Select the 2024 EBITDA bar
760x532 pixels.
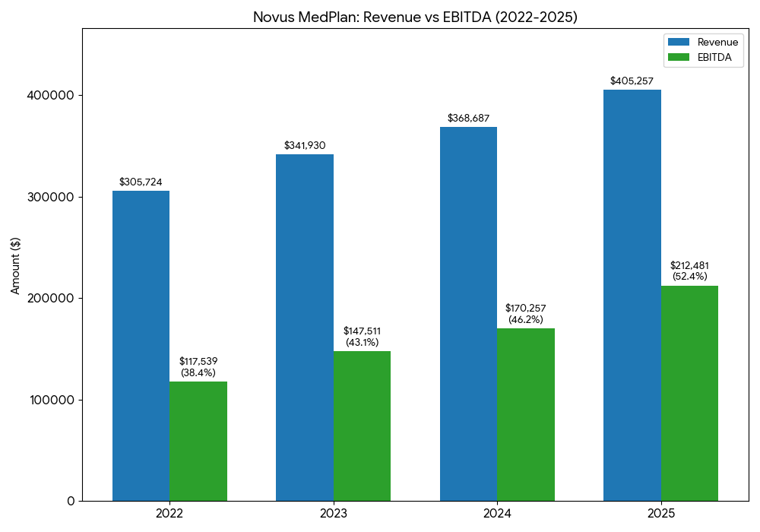click(x=526, y=414)
